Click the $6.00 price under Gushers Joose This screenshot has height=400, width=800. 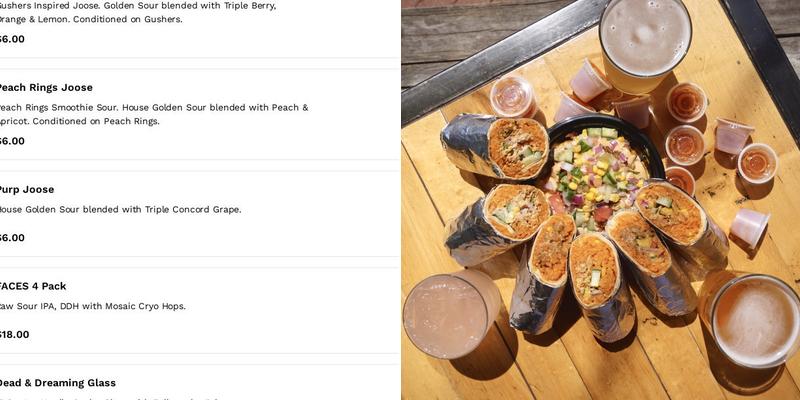[12, 39]
